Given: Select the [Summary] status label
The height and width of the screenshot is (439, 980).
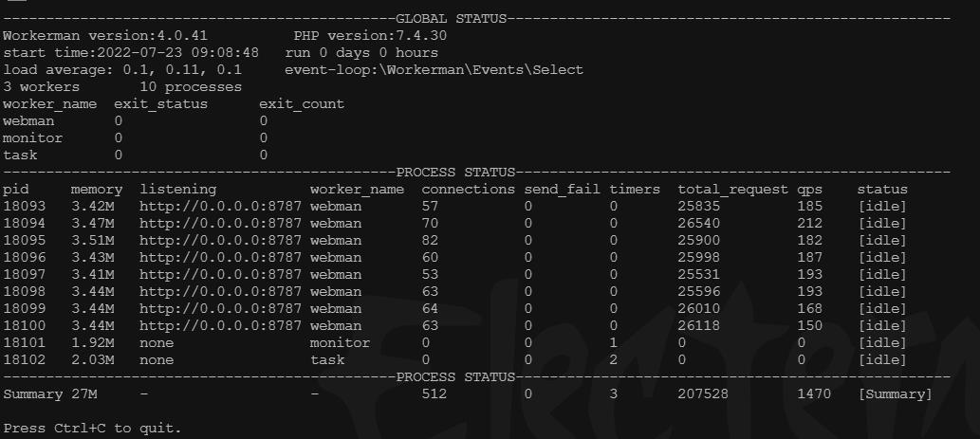Looking at the screenshot, I should coord(895,394).
